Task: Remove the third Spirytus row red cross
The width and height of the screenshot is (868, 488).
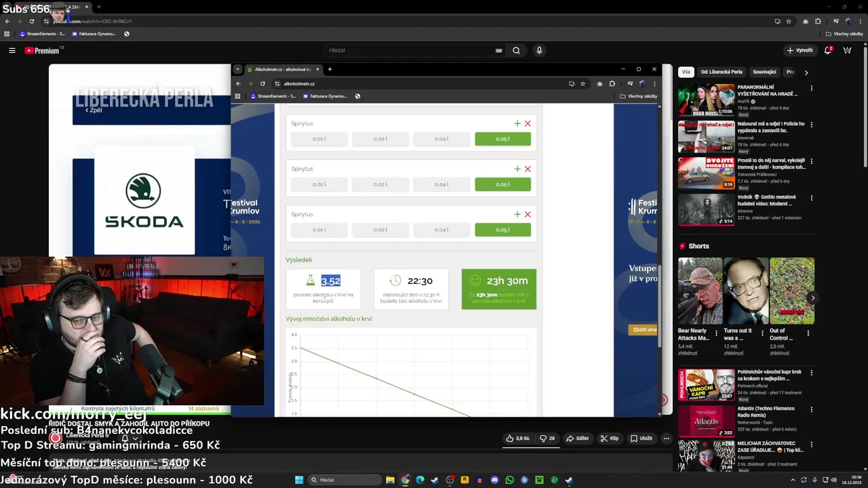Action: 528,214
